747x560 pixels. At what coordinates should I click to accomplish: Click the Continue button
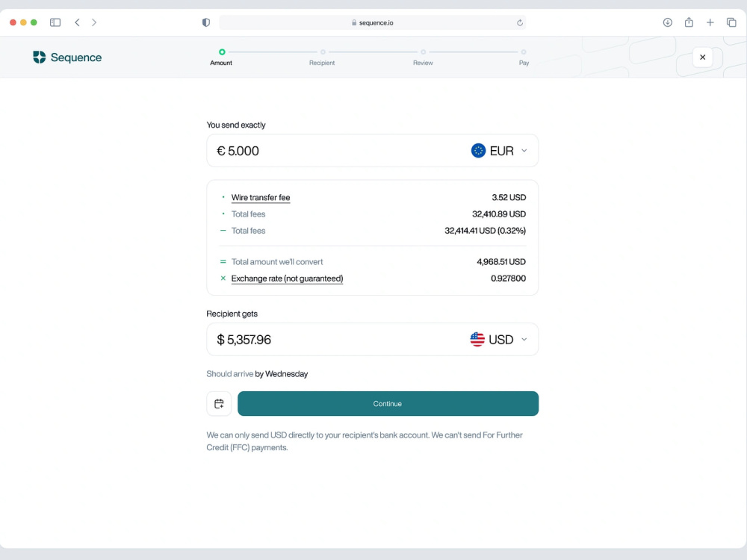(x=388, y=403)
